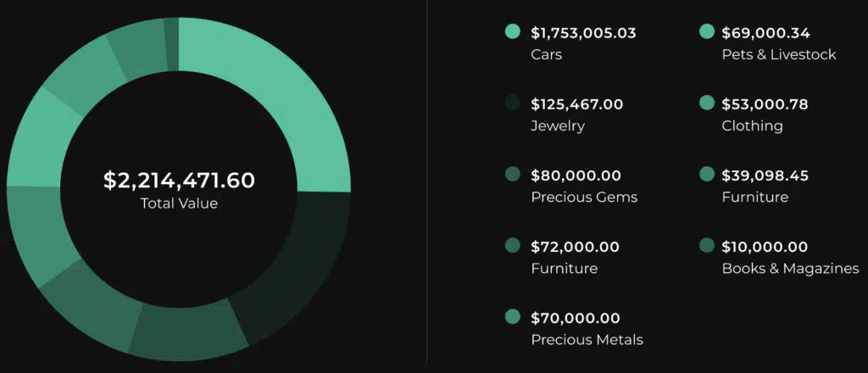Click the dot beside $39,098.45 Furniture

[706, 175]
